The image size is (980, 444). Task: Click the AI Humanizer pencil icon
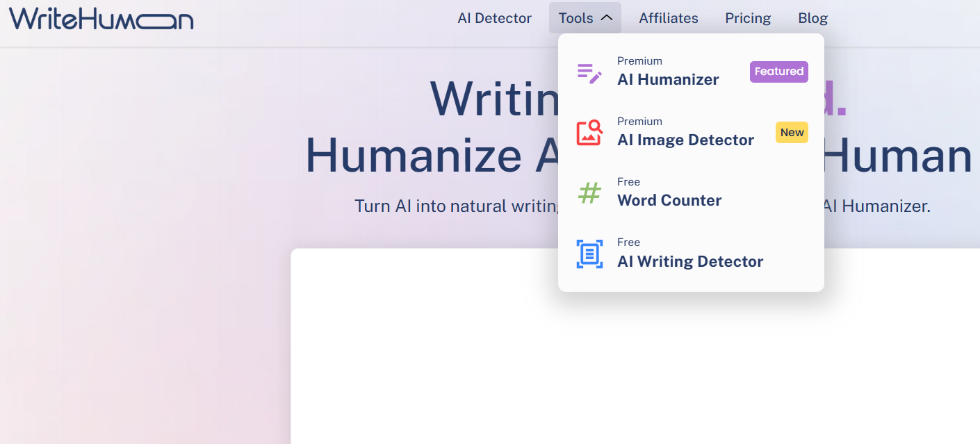[x=589, y=73]
